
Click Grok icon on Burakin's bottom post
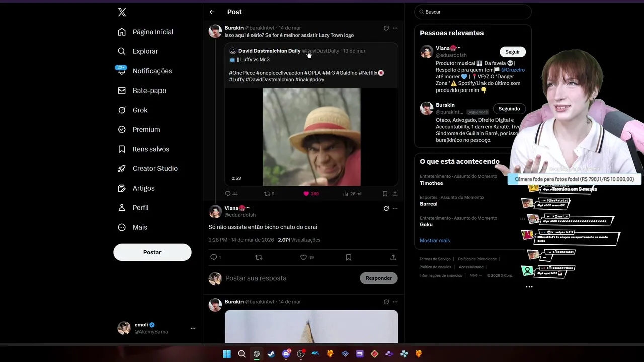[x=386, y=302]
